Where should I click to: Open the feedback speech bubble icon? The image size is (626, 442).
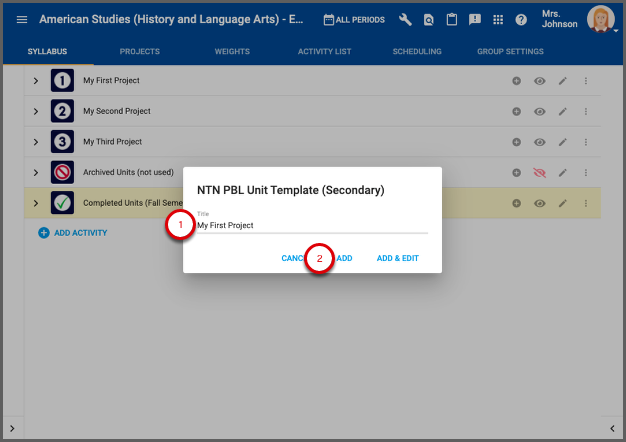(x=475, y=20)
